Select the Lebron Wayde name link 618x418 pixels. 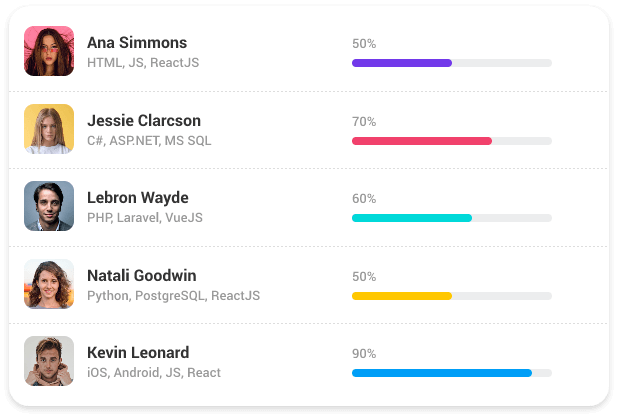click(x=138, y=198)
